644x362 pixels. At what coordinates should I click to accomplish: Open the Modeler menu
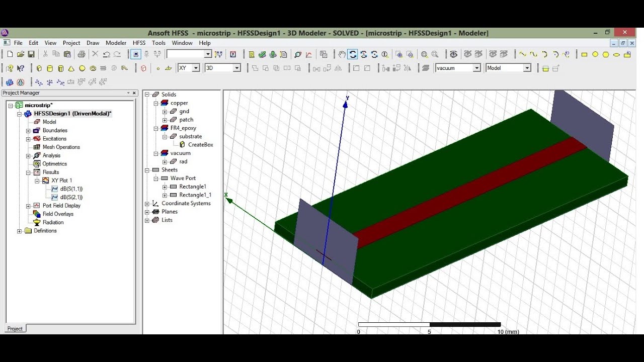(116, 43)
